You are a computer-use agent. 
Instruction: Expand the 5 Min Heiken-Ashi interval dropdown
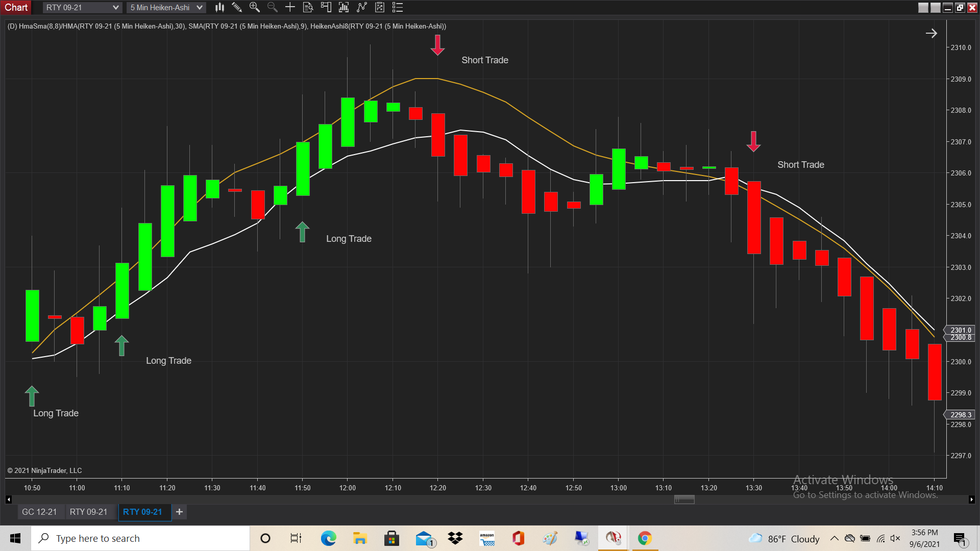pyautogui.click(x=200, y=8)
